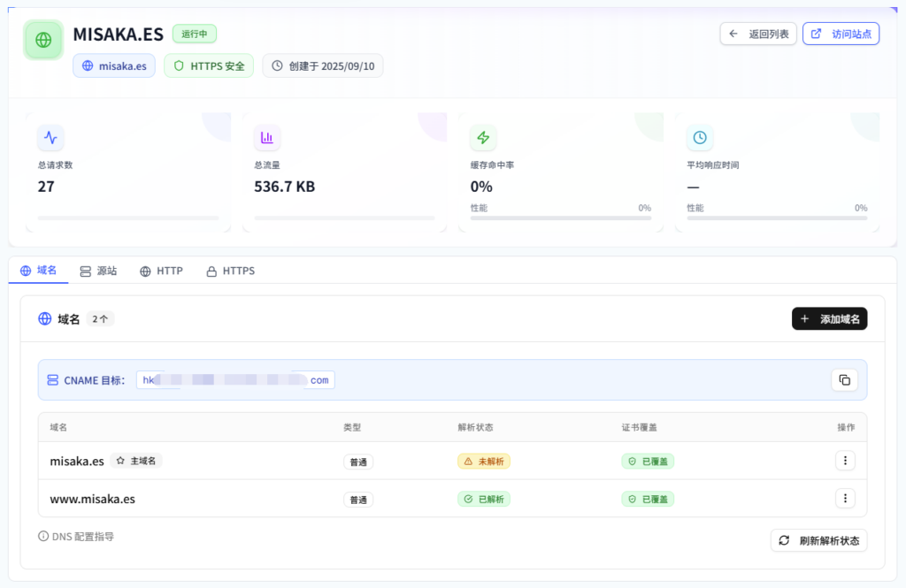Image resolution: width=906 pixels, height=588 pixels.
Task: Switch to the HTTP tab
Action: click(x=161, y=271)
